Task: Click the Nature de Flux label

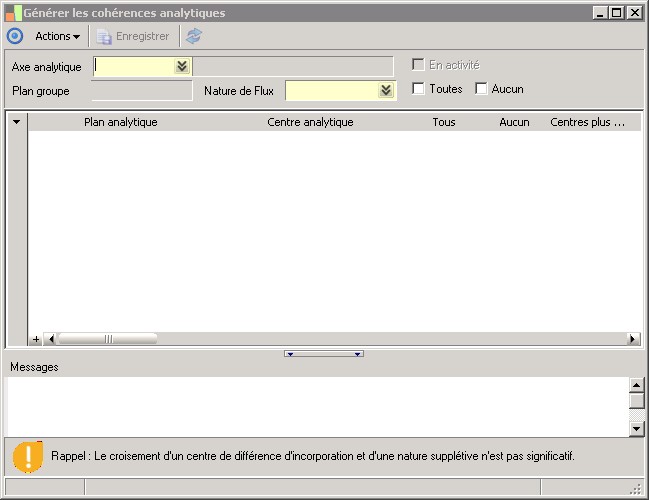Action: tap(239, 91)
